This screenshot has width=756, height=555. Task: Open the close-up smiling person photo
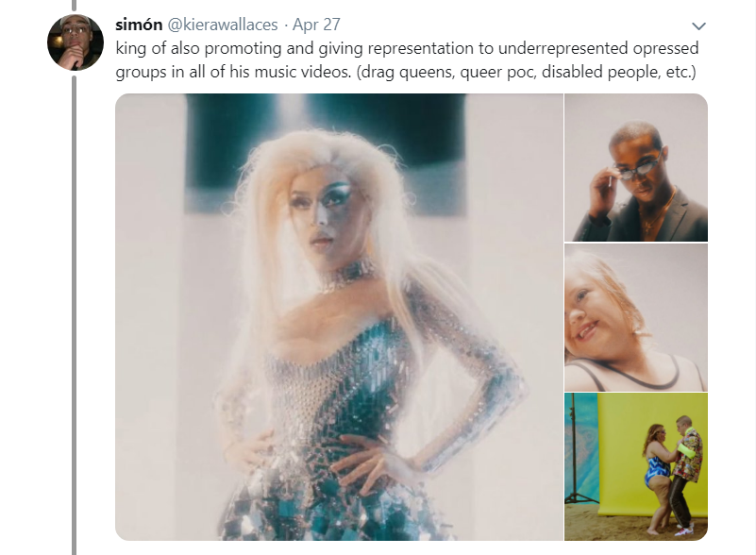point(635,317)
